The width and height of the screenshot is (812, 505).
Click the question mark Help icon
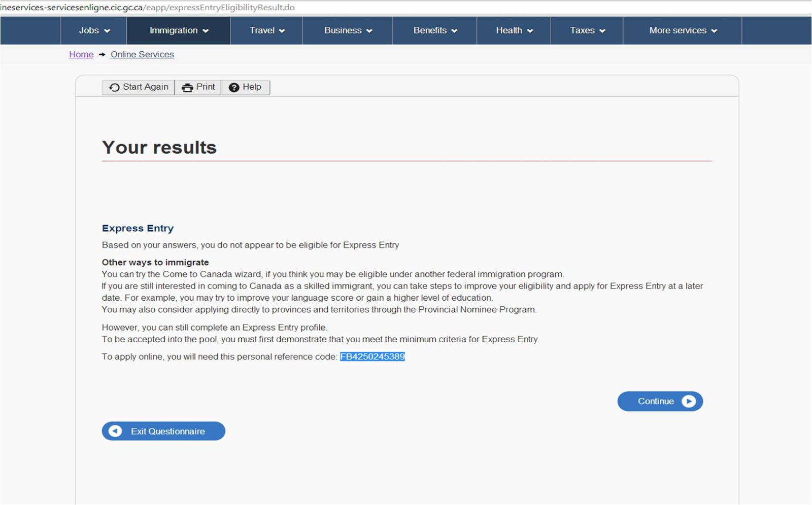pyautogui.click(x=234, y=88)
